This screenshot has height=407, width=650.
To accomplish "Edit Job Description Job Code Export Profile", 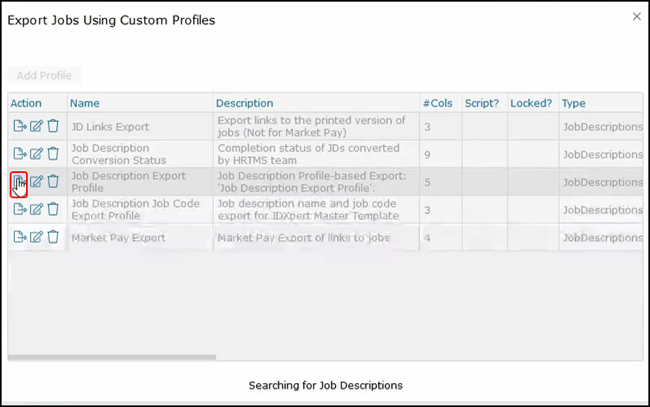I will [36, 209].
